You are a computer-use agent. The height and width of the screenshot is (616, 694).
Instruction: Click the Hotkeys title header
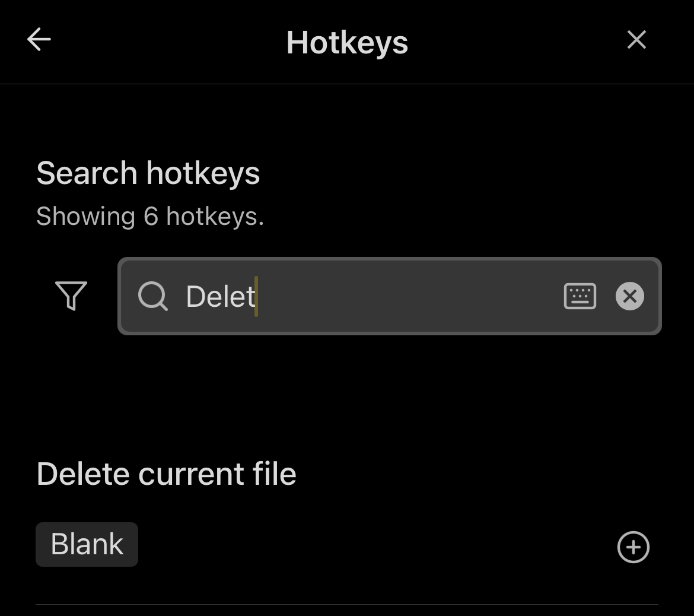[347, 42]
